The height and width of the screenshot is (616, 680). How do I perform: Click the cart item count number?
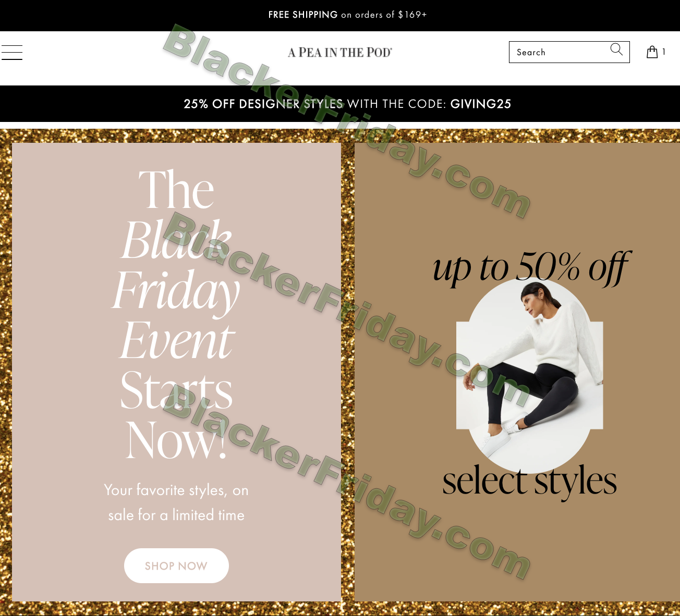pos(664,52)
